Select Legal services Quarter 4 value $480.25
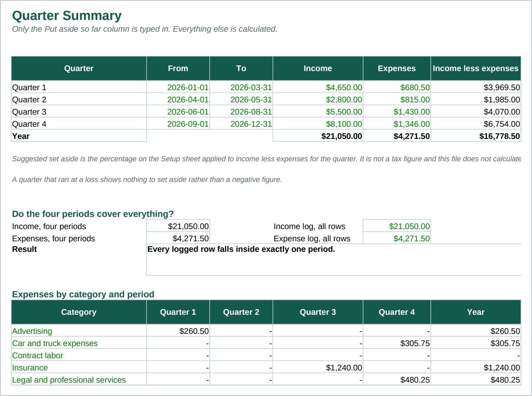This screenshot has height=396, width=532. (397, 380)
